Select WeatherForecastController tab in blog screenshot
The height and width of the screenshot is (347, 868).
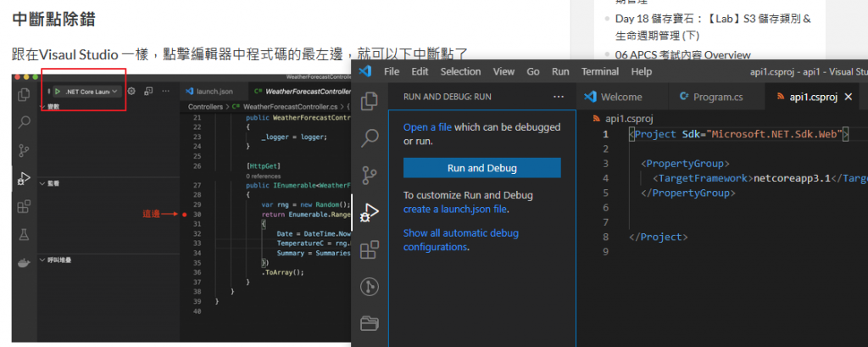coord(302,91)
